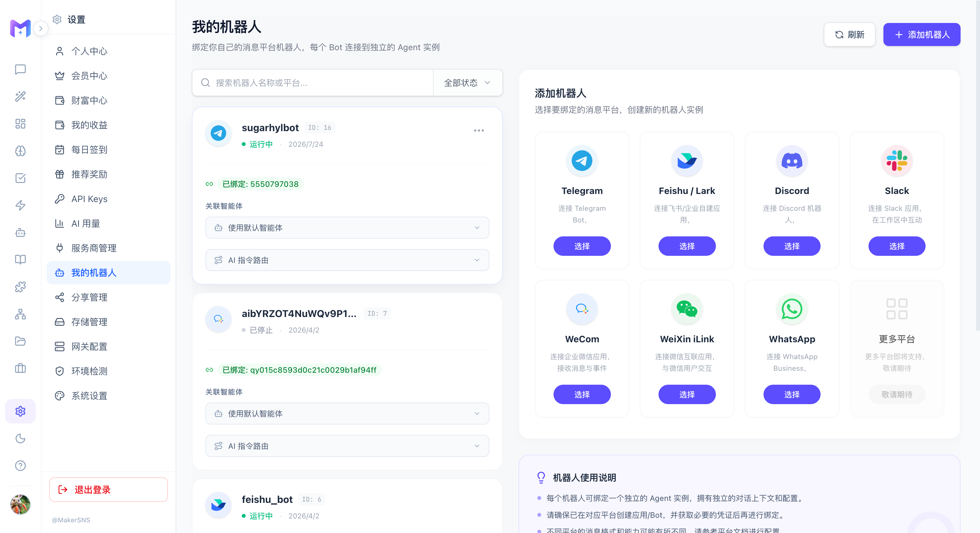
Task: Click the Slack platform icon
Action: pos(897,161)
